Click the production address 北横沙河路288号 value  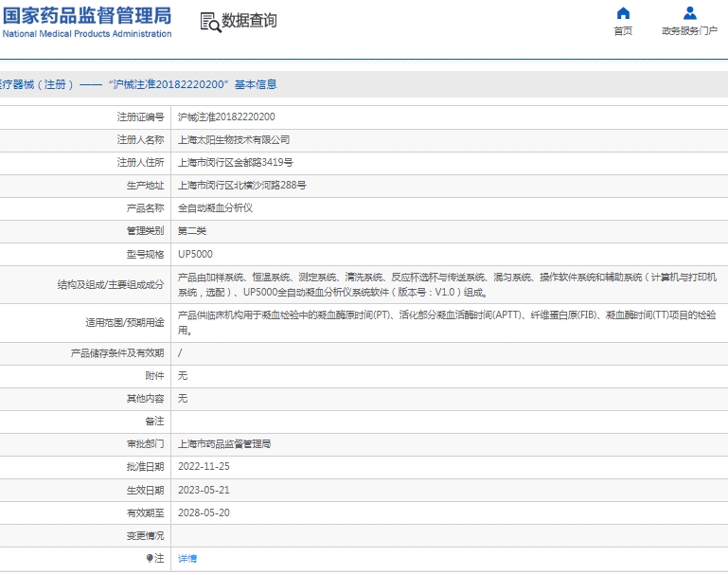click(x=242, y=185)
